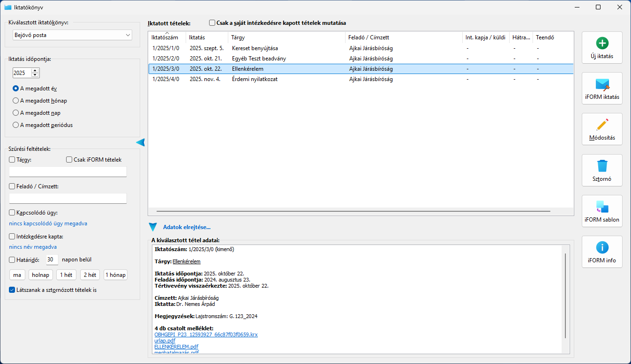Click the Módosítás pencil icon
Screen dimensions: 631x364
[x=602, y=125]
